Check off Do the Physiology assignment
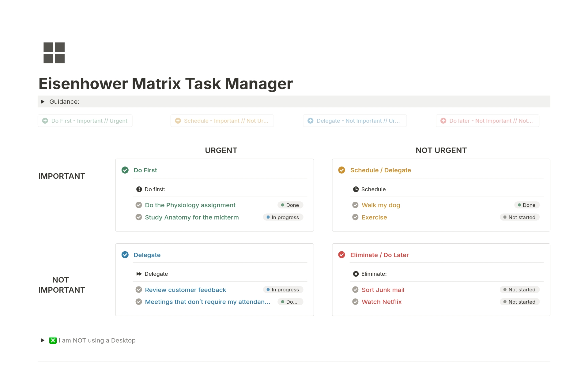The height and width of the screenshot is (367, 588). click(x=139, y=205)
